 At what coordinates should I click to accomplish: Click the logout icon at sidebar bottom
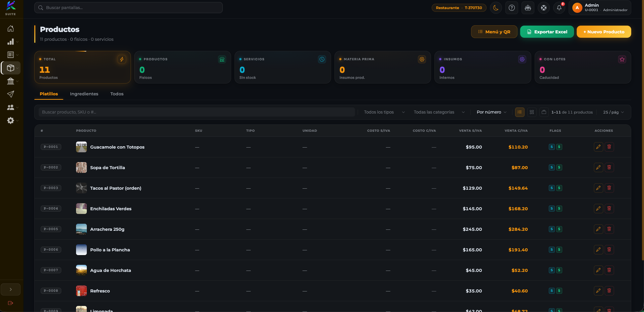coord(10,303)
